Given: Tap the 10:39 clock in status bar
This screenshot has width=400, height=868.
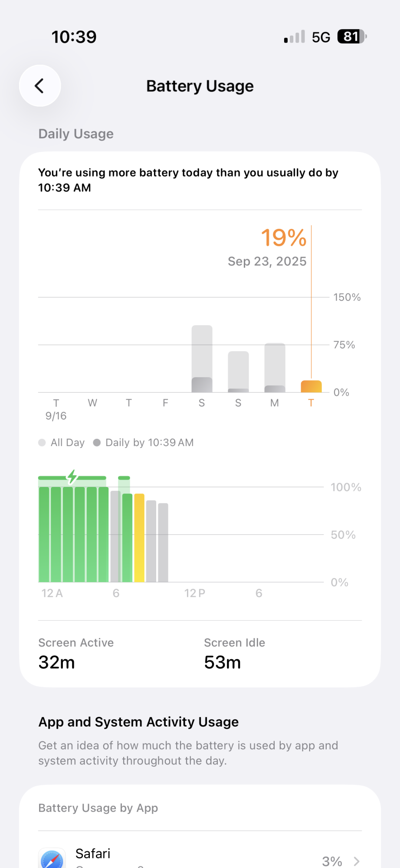Looking at the screenshot, I should point(74,37).
